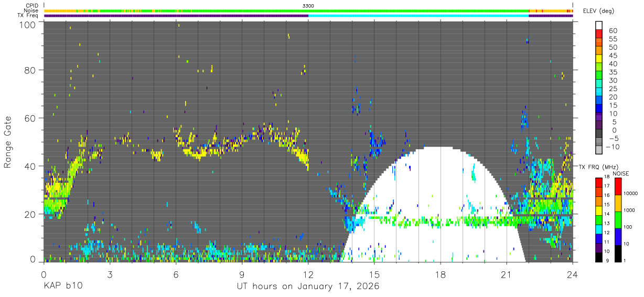Click the 40 tick on the Range Gate axis
The height and width of the screenshot is (297, 644).
click(31, 166)
